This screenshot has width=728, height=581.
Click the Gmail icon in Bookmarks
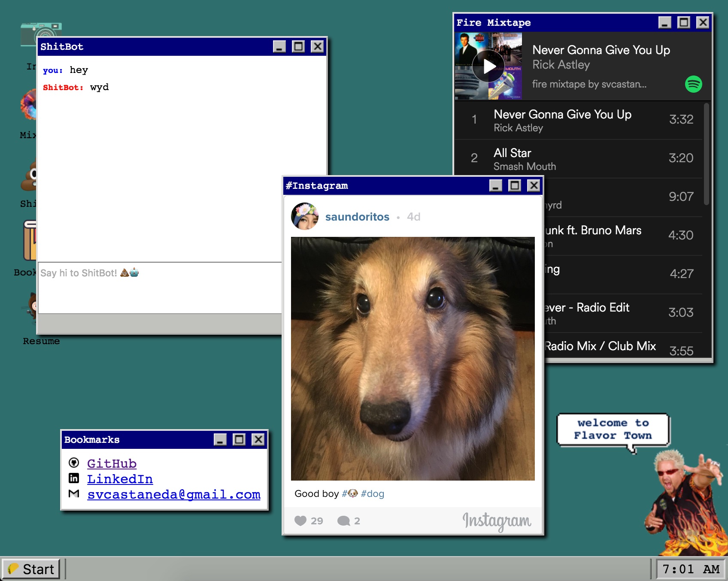click(x=74, y=493)
